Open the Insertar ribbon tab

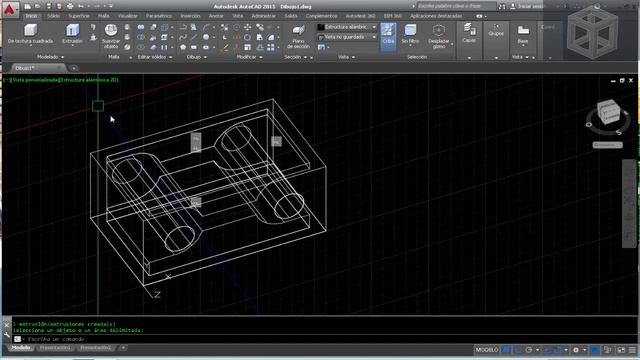pyautogui.click(x=190, y=16)
